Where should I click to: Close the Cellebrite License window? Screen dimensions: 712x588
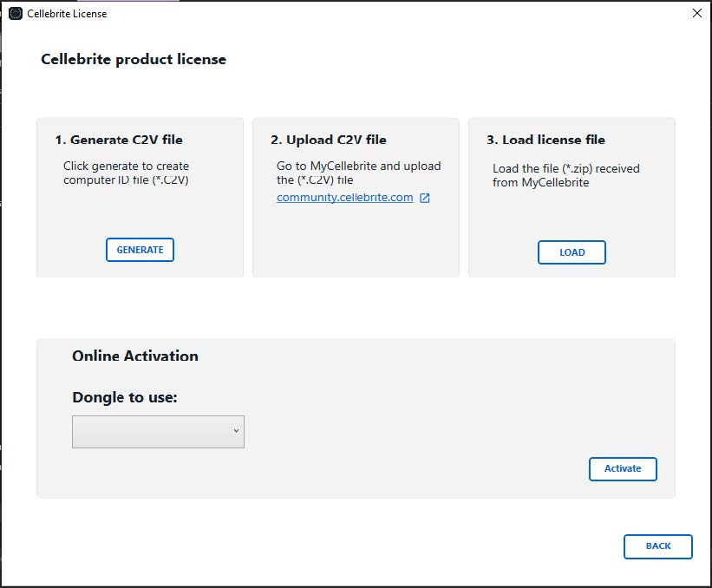point(697,13)
